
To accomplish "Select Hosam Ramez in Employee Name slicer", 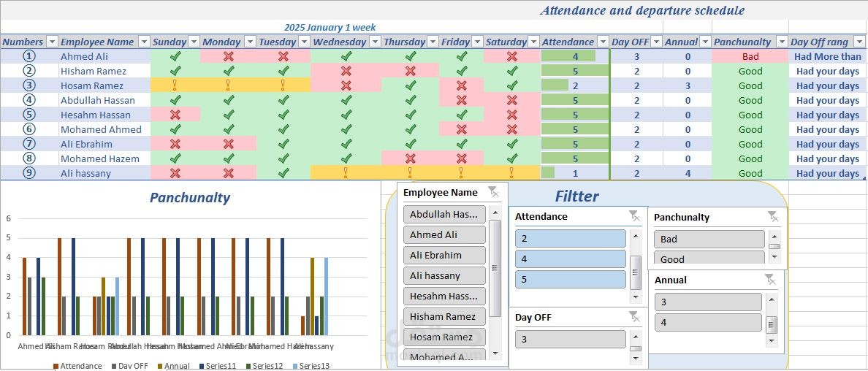I will pos(444,337).
